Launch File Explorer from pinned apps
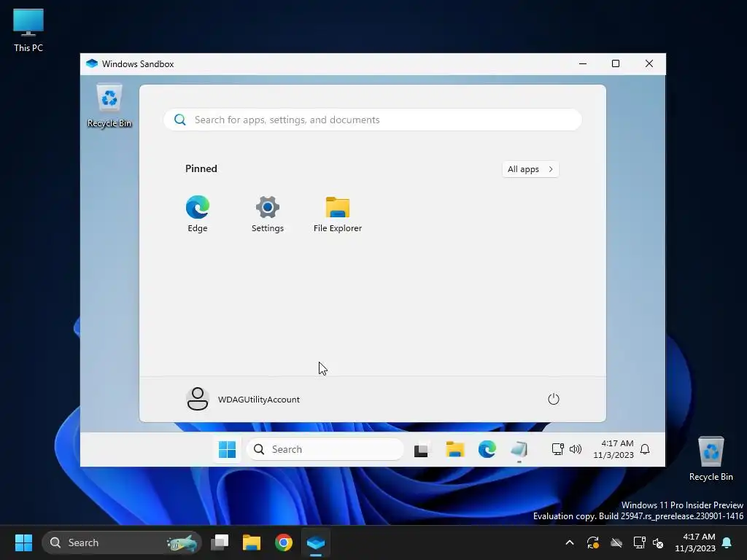Screen dimensions: 747x560 click(337, 214)
